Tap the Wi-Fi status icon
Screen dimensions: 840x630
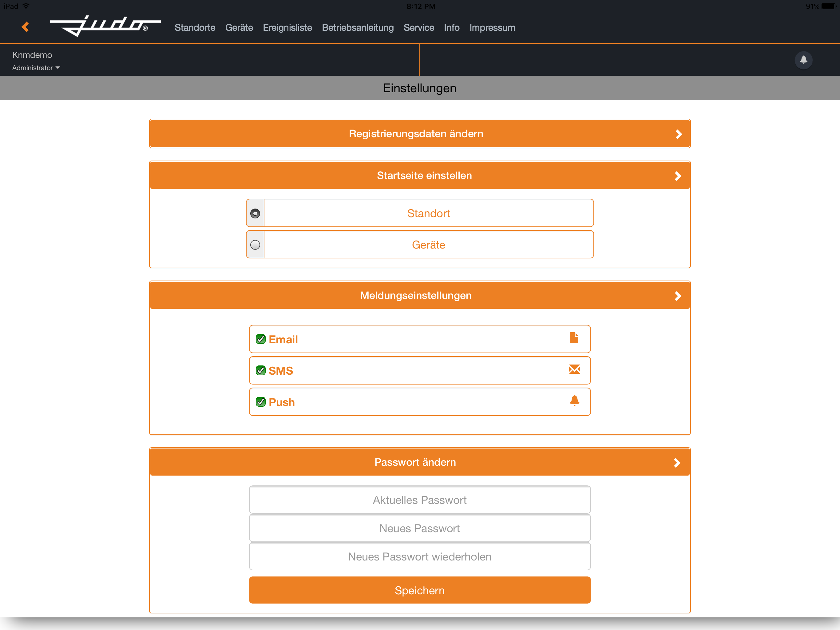[x=26, y=6]
